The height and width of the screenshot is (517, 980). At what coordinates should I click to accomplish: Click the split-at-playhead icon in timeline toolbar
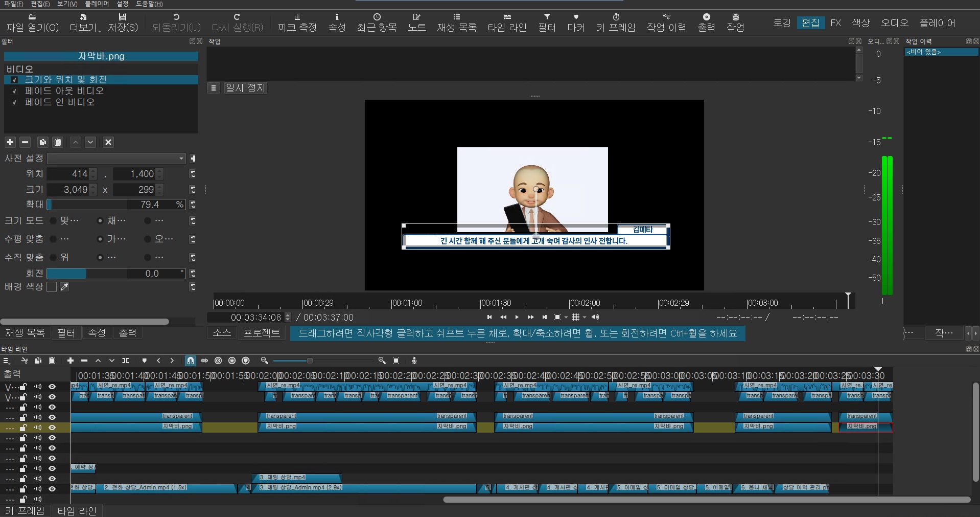pyautogui.click(x=126, y=361)
